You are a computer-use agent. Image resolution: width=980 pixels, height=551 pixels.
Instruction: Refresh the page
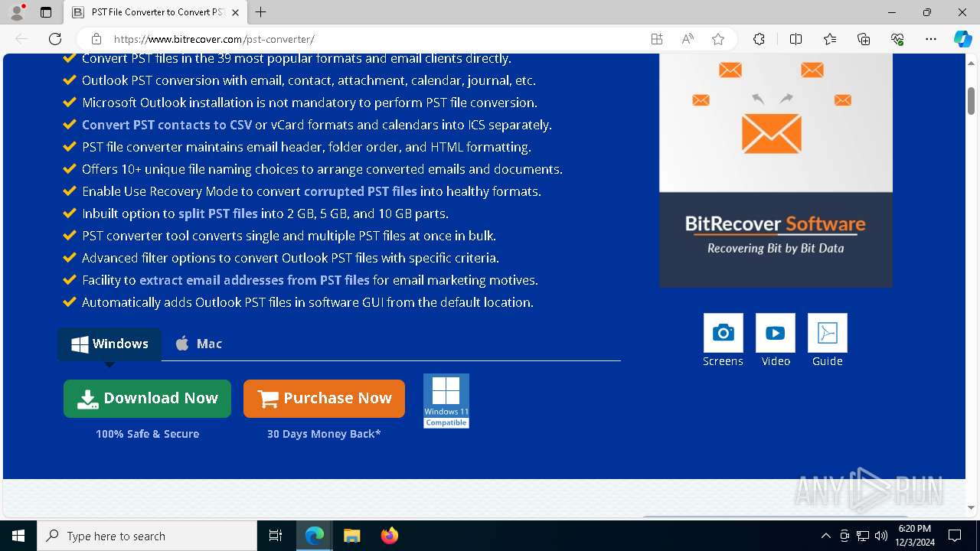[55, 39]
